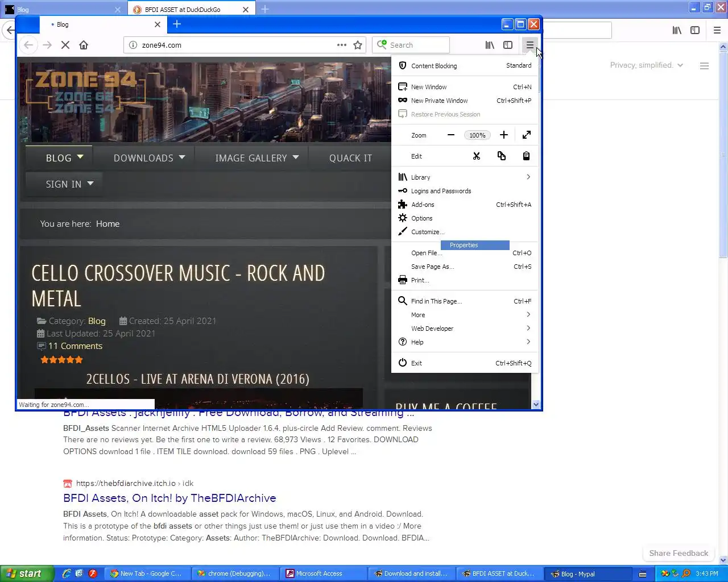Click the 3:43 PM system clock
This screenshot has height=582, width=728.
tap(707, 573)
